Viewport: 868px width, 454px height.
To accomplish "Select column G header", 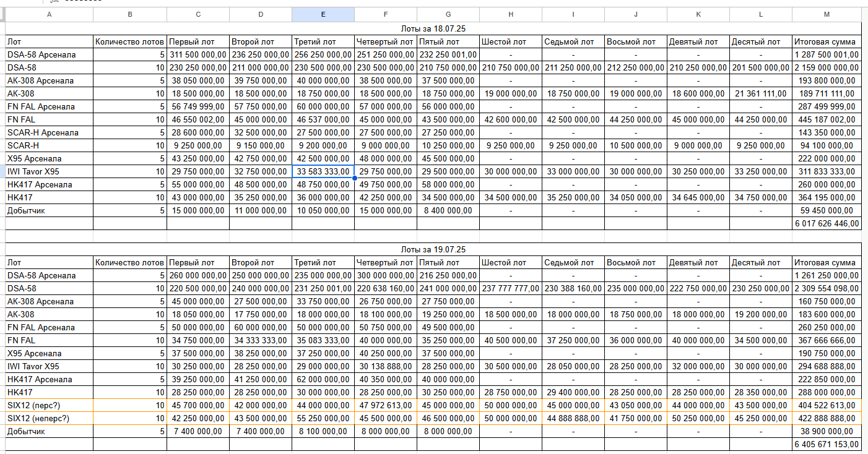I will 448,14.
